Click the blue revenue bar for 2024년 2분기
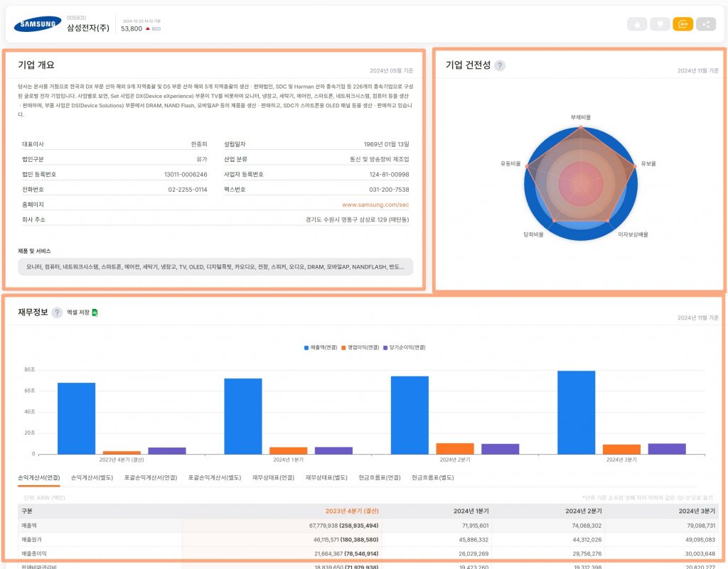The width and height of the screenshot is (728, 569). coord(410,415)
